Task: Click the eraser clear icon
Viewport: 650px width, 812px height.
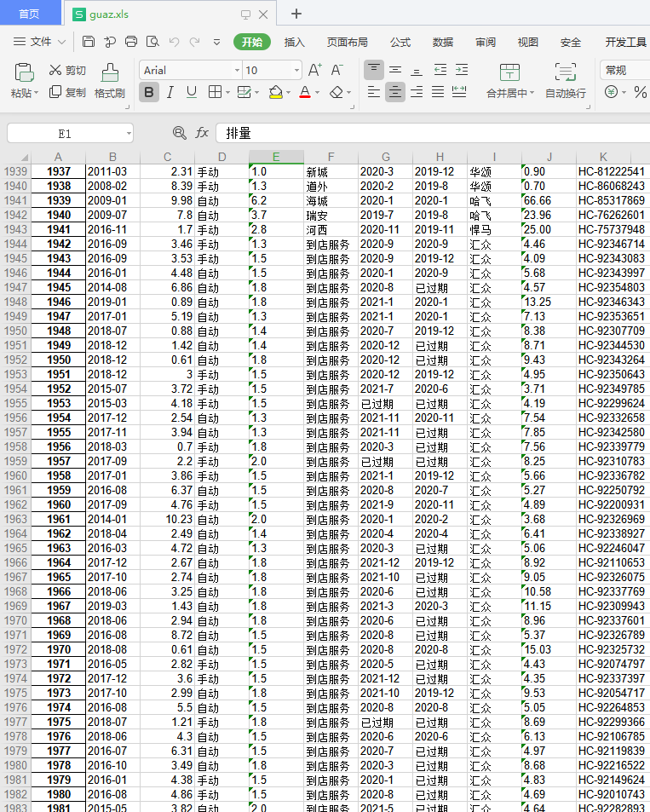Action: coord(337,92)
